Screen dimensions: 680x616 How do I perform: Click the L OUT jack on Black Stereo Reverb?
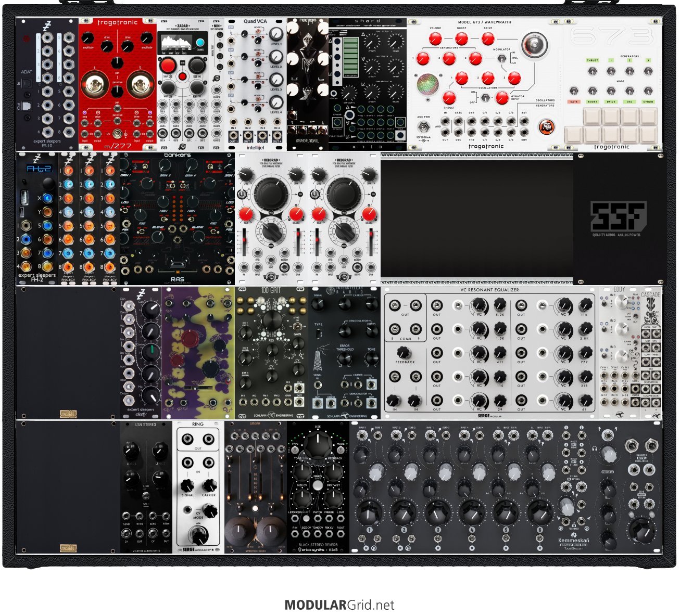click(x=341, y=518)
